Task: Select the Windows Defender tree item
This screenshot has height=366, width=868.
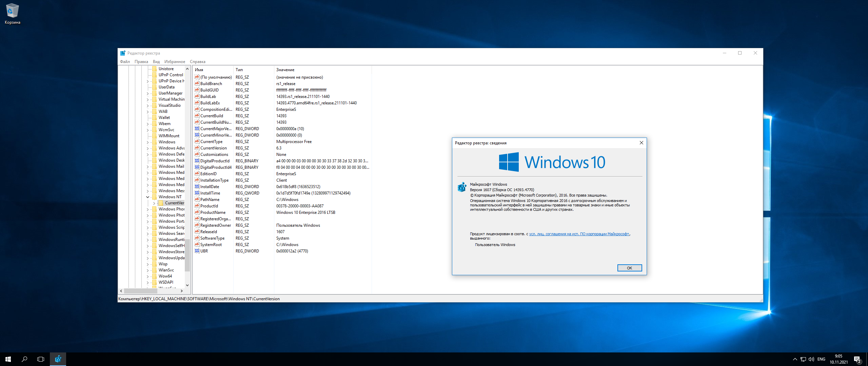Action: [x=172, y=154]
